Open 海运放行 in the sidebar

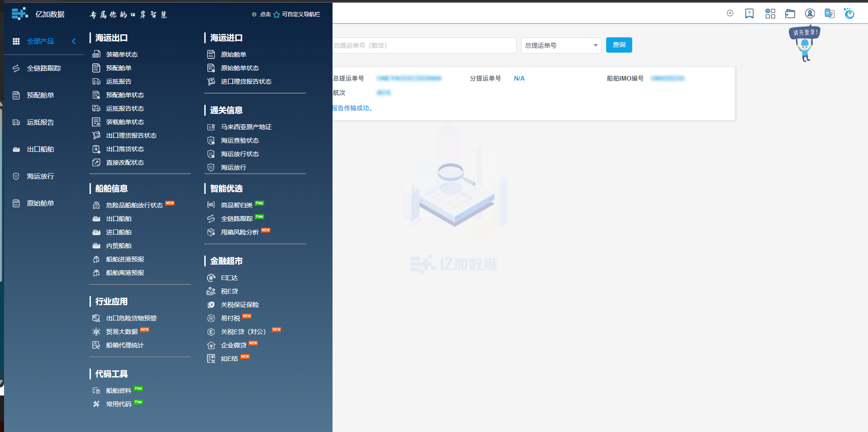click(40, 176)
